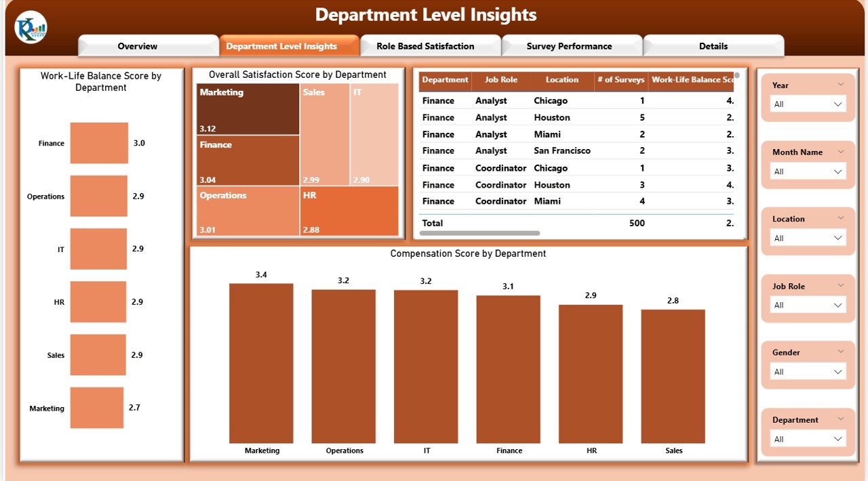Viewport: 868px width, 481px height.
Task: Sort table by Location column header
Action: click(x=562, y=80)
